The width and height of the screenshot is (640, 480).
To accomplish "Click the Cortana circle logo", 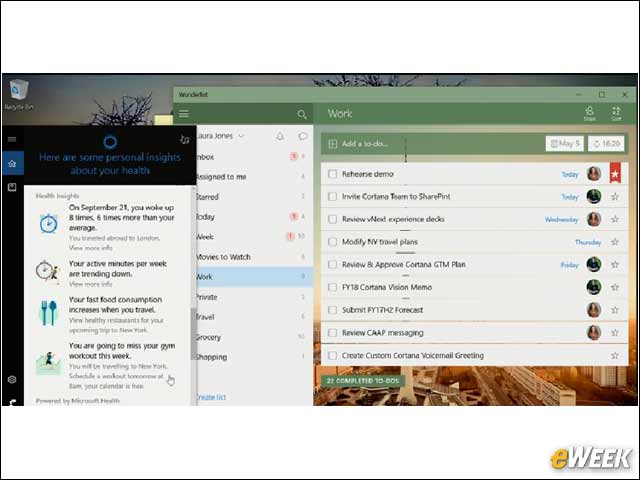I will (110, 142).
